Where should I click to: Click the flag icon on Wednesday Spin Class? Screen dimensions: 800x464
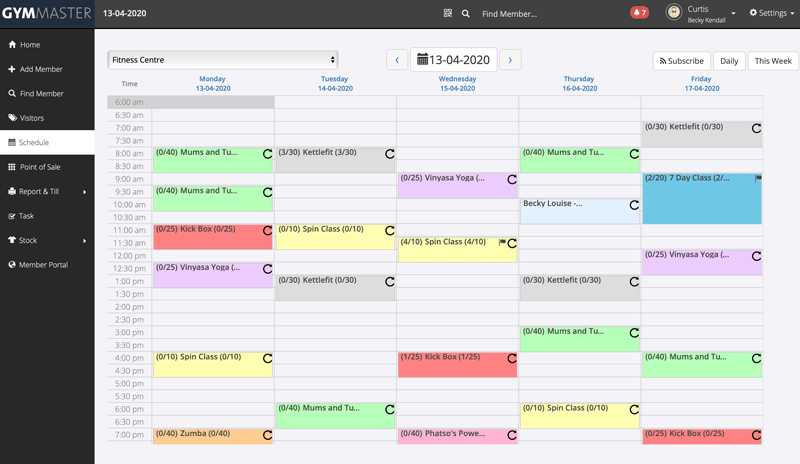point(502,242)
